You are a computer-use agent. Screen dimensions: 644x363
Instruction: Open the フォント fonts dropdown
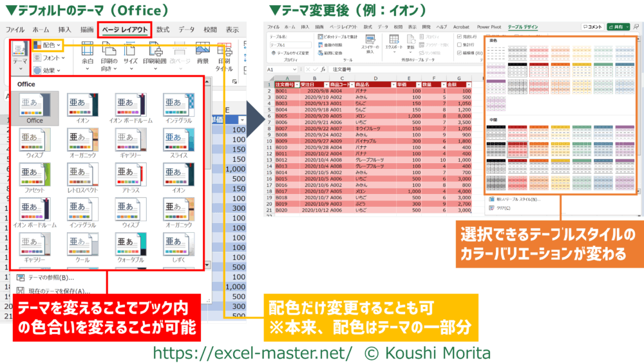click(x=48, y=58)
